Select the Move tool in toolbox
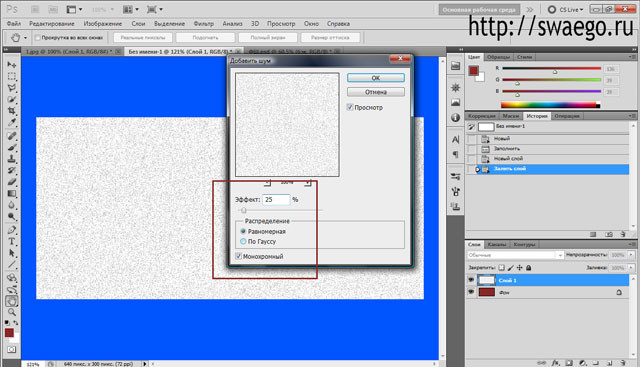Screen dimensions: 640x367 click(x=12, y=65)
